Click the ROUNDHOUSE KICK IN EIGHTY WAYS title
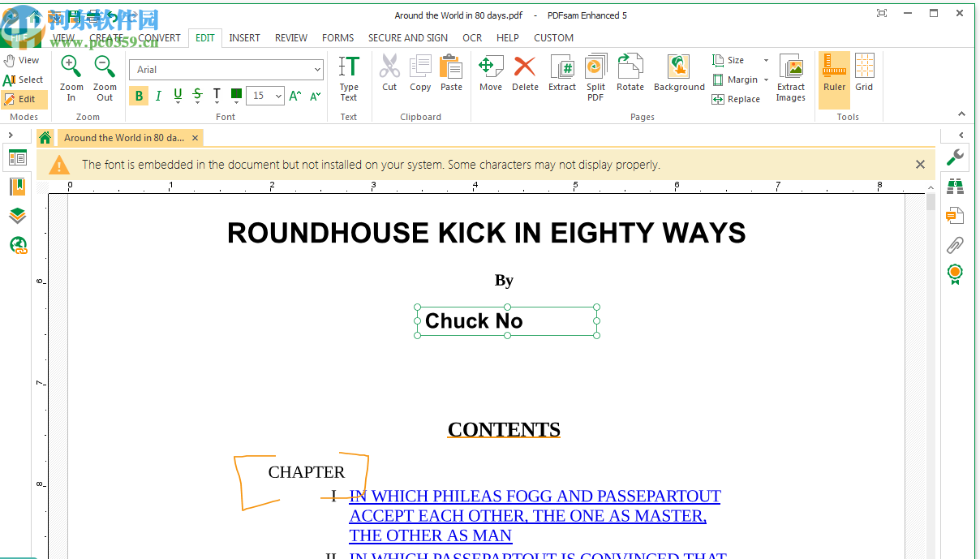This screenshot has width=980, height=559. pyautogui.click(x=486, y=234)
